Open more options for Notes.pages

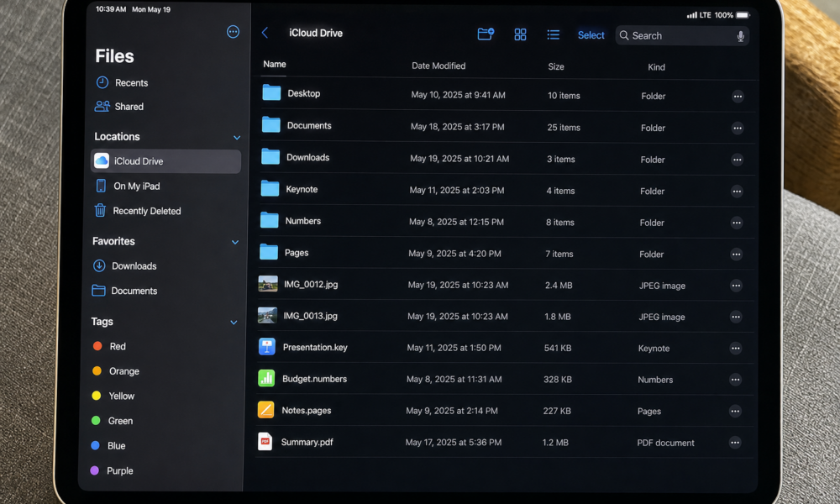tap(735, 412)
